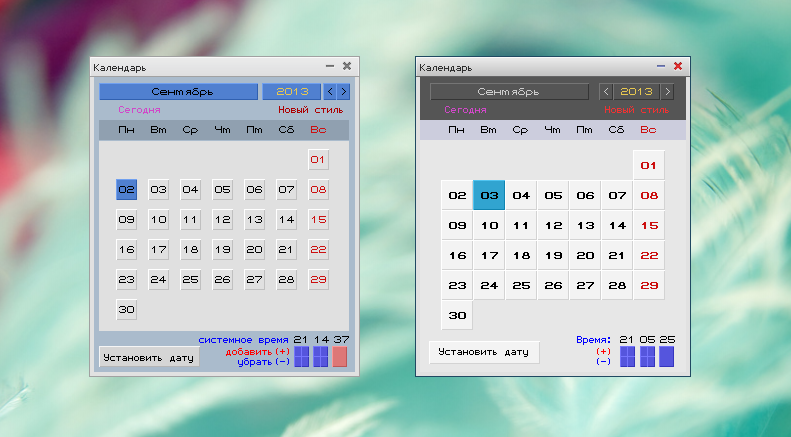Toggle 'Новый стиль' in the blue-themed calendar
Screen dimensions: 791x437
click(310, 110)
